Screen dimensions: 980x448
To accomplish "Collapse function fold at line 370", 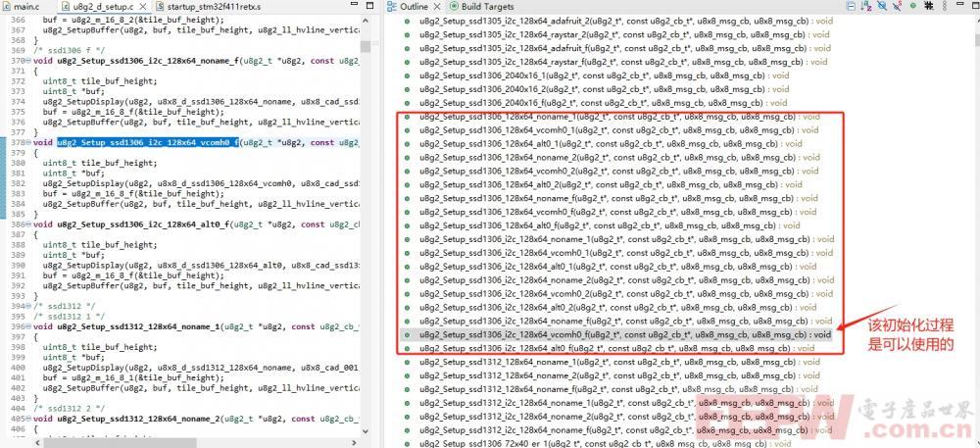I will tap(28, 61).
